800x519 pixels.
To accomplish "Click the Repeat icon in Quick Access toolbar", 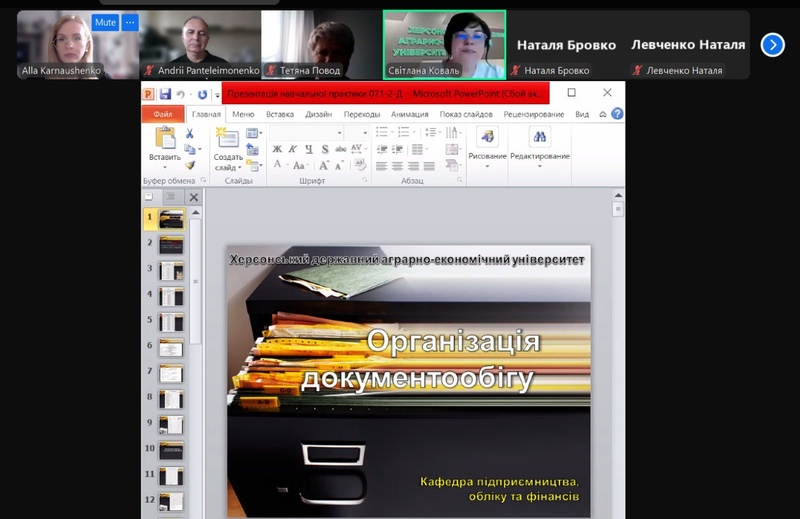I will 203,94.
